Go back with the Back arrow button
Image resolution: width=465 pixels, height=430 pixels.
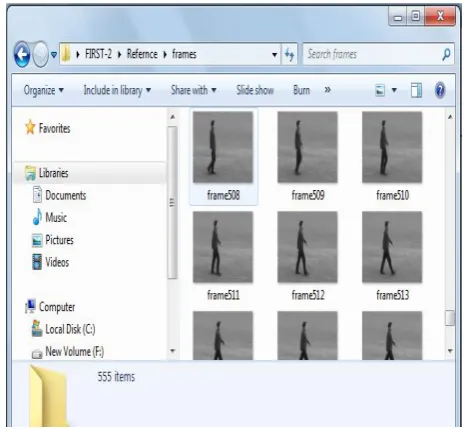coord(22,54)
